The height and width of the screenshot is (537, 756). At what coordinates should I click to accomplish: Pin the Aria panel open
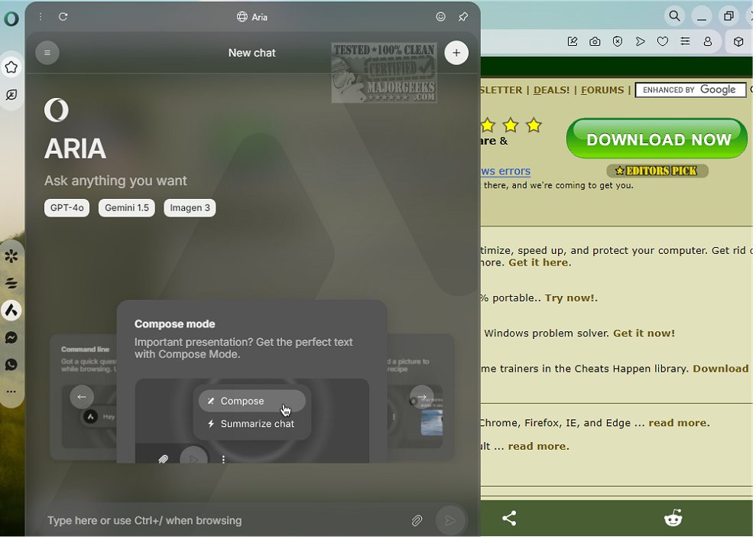463,17
